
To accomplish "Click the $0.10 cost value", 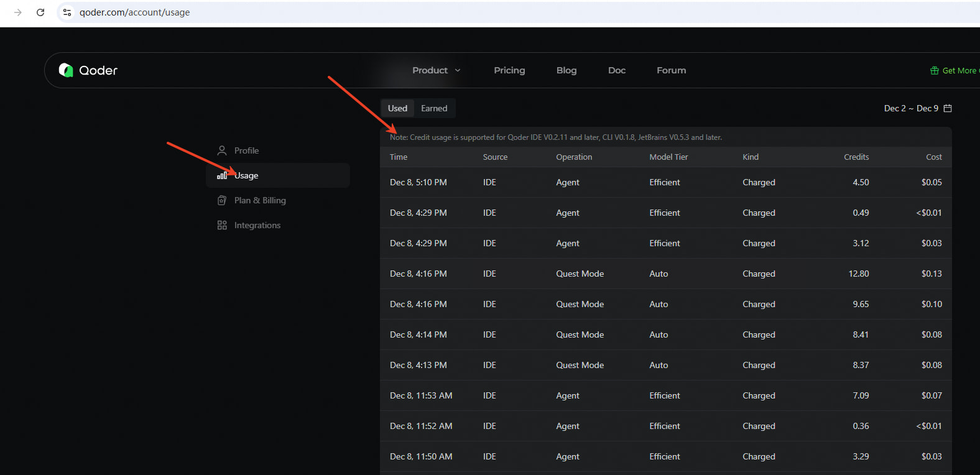I will click(931, 304).
